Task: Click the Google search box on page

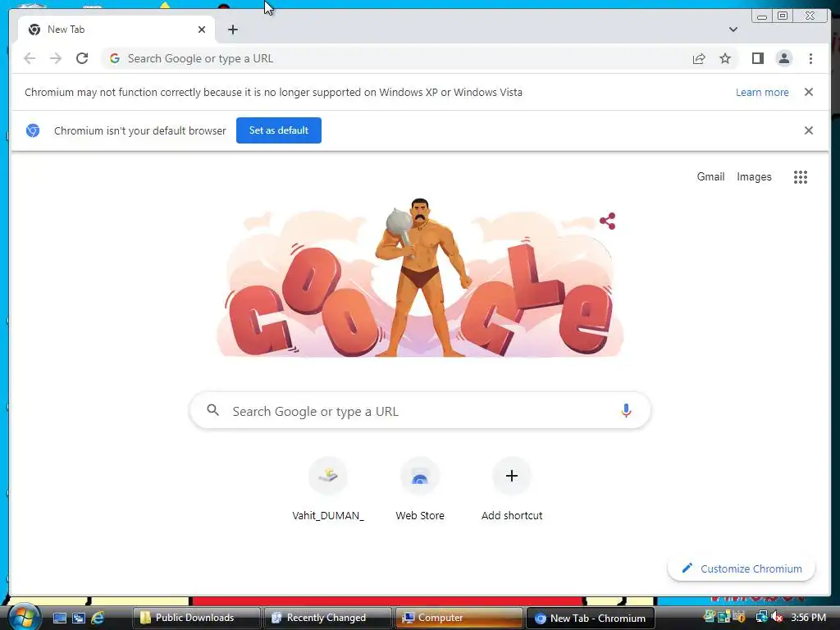Action: pyautogui.click(x=420, y=411)
